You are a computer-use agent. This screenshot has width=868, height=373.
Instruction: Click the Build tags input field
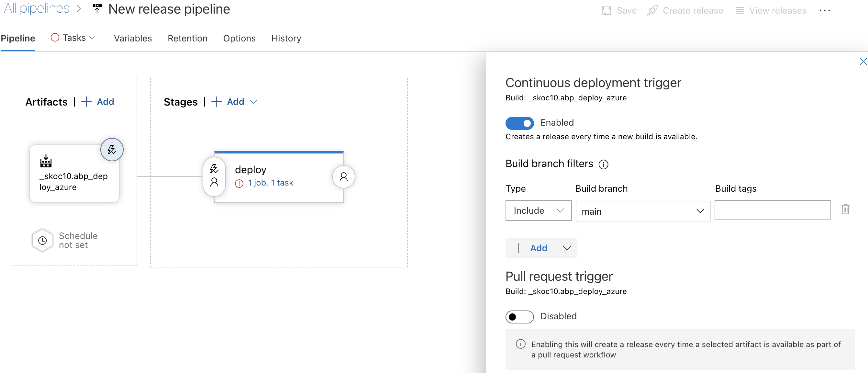tap(772, 210)
